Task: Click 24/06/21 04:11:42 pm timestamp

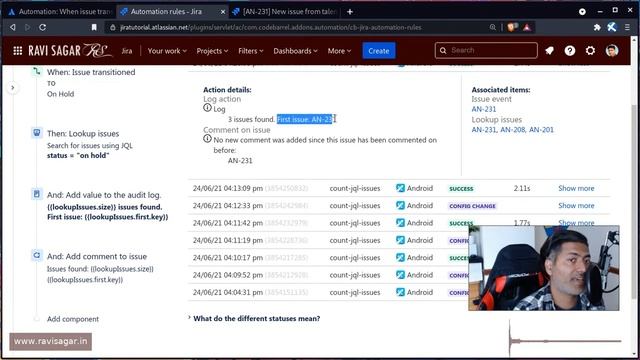Action: (228, 223)
